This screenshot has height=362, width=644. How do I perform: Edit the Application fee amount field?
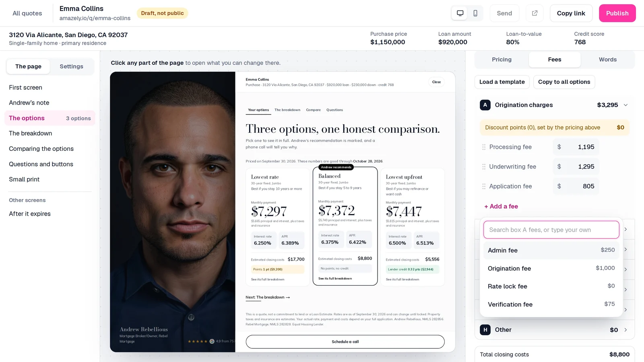point(576,186)
